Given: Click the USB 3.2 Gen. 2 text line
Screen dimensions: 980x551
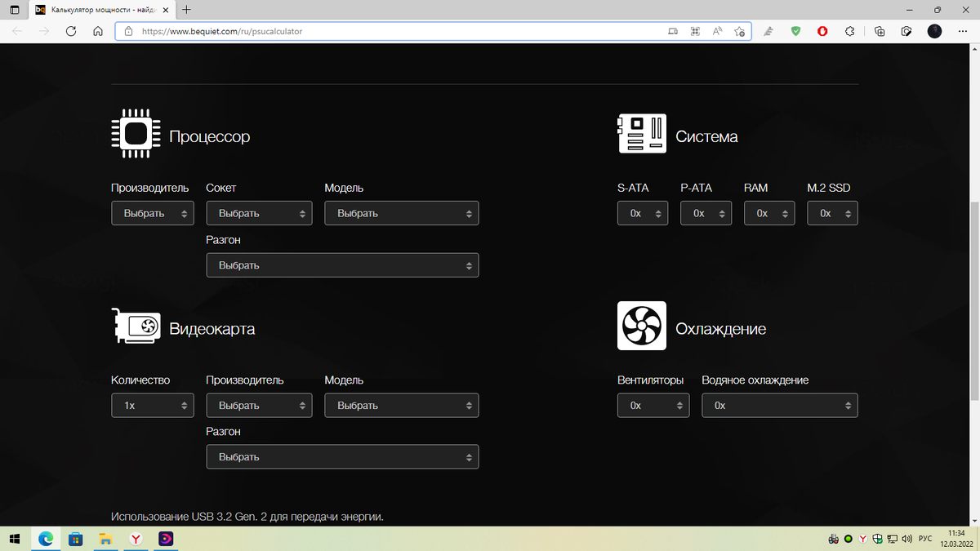Looking at the screenshot, I should [x=247, y=517].
